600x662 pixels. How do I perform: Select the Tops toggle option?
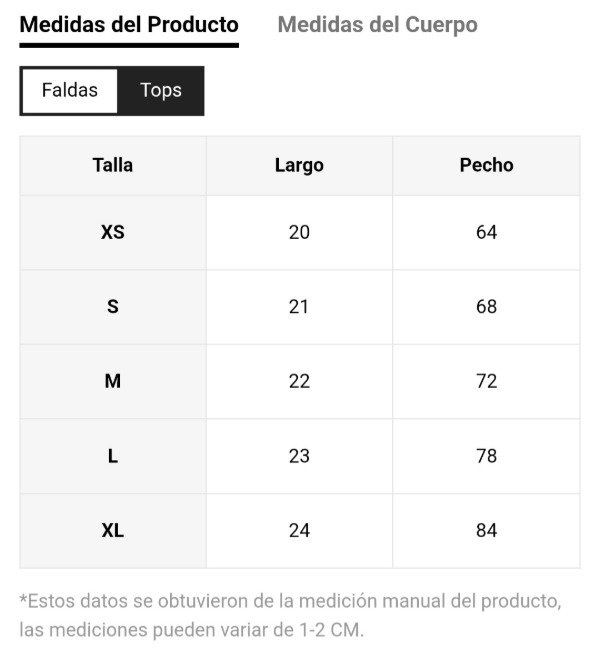(x=161, y=91)
